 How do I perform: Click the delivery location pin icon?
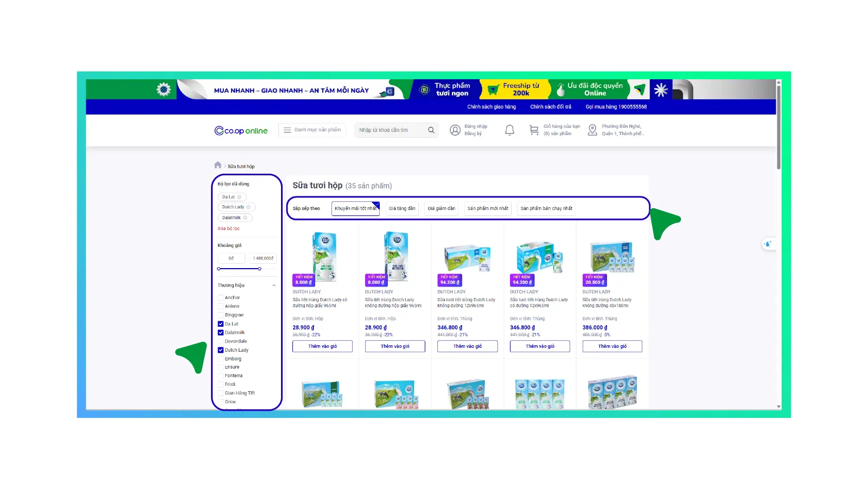point(592,130)
